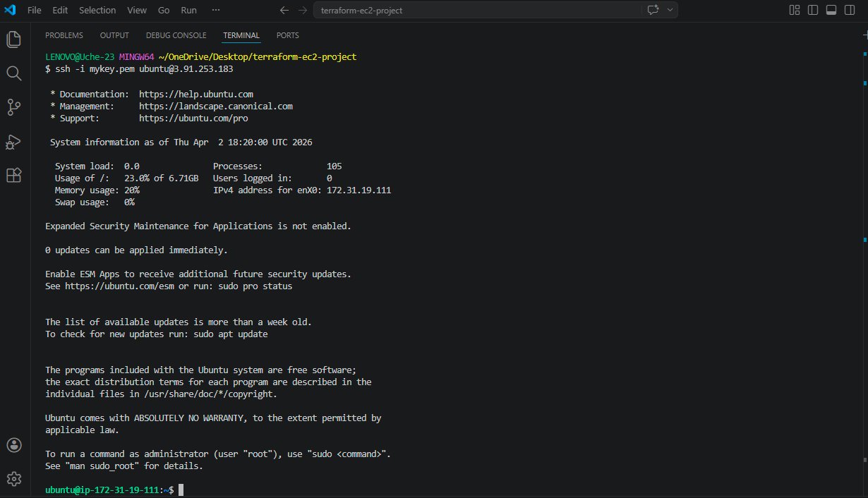This screenshot has height=498, width=868.
Task: Open the https://landscape.canonical.com link
Action: click(x=216, y=106)
